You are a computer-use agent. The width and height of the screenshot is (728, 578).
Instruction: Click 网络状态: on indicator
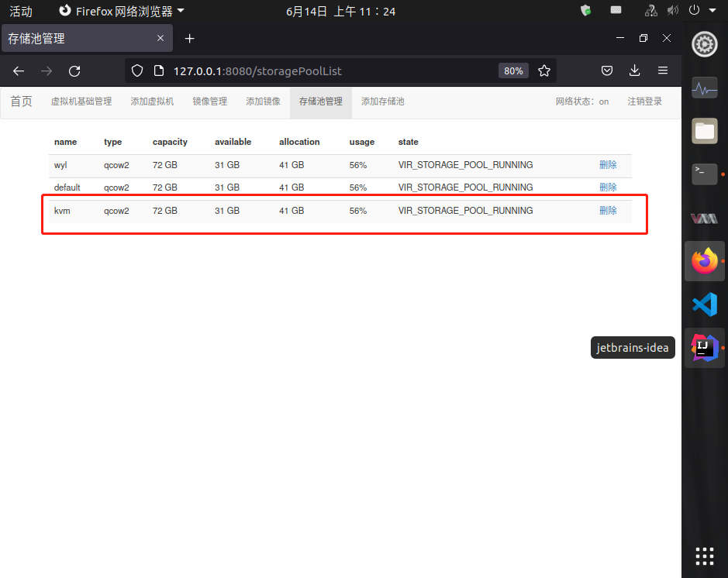pos(582,101)
